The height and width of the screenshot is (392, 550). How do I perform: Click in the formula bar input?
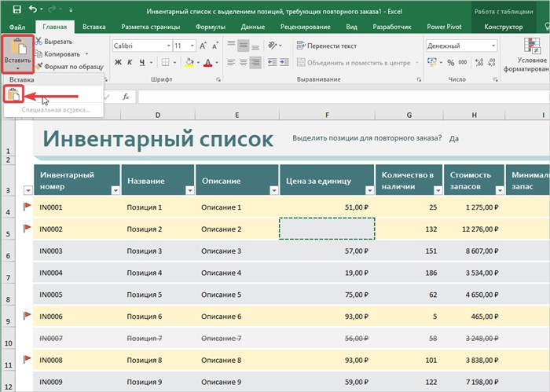pos(344,97)
